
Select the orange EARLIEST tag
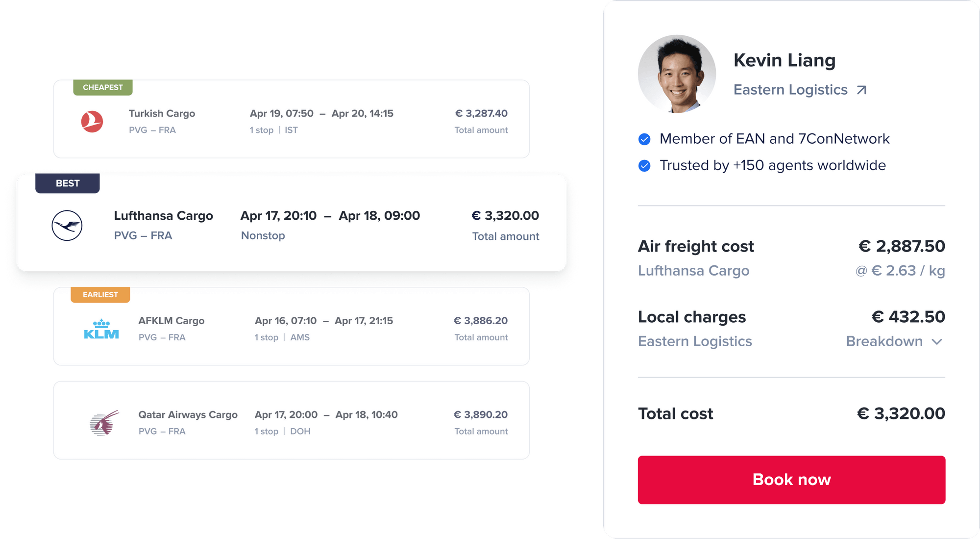click(100, 295)
